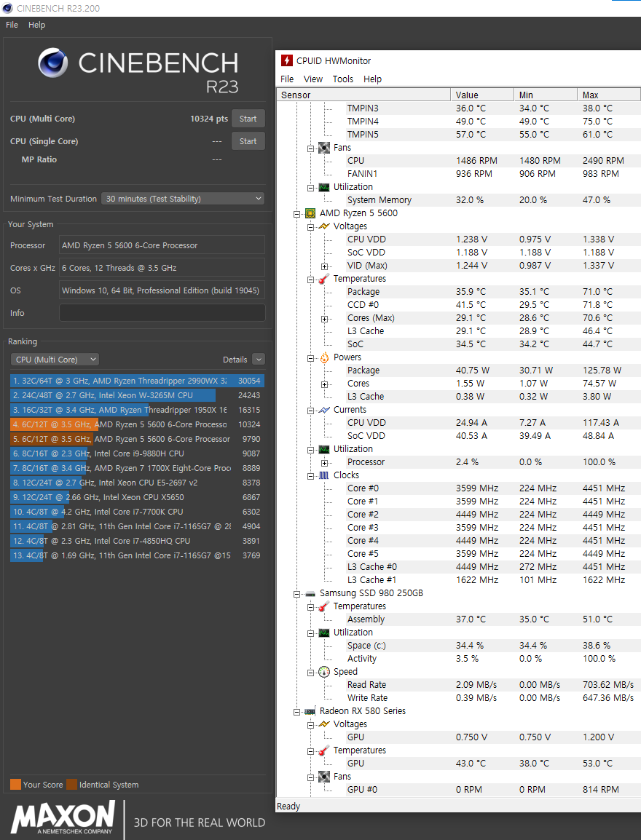Click the Samsung SSD 980 drive icon
The height and width of the screenshot is (840, 641).
click(310, 593)
